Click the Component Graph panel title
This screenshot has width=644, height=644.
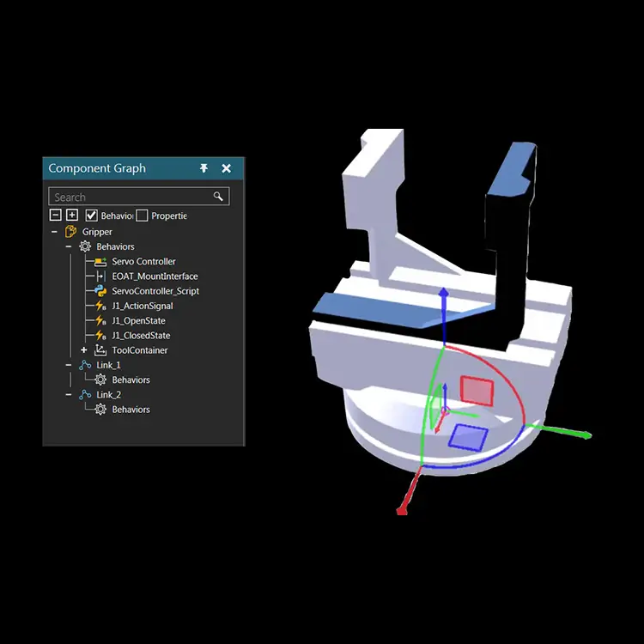tap(97, 168)
